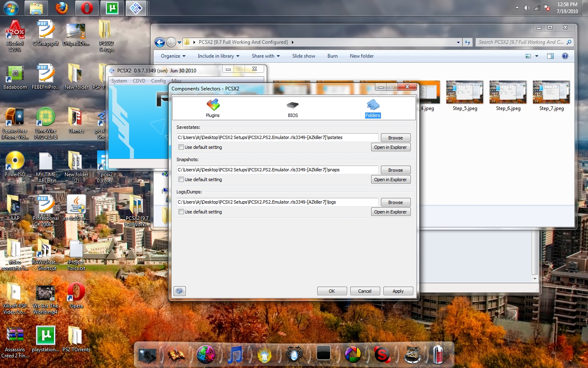The height and width of the screenshot is (368, 588).
Task: Select the Games folder desktop icon
Action: coord(76,121)
